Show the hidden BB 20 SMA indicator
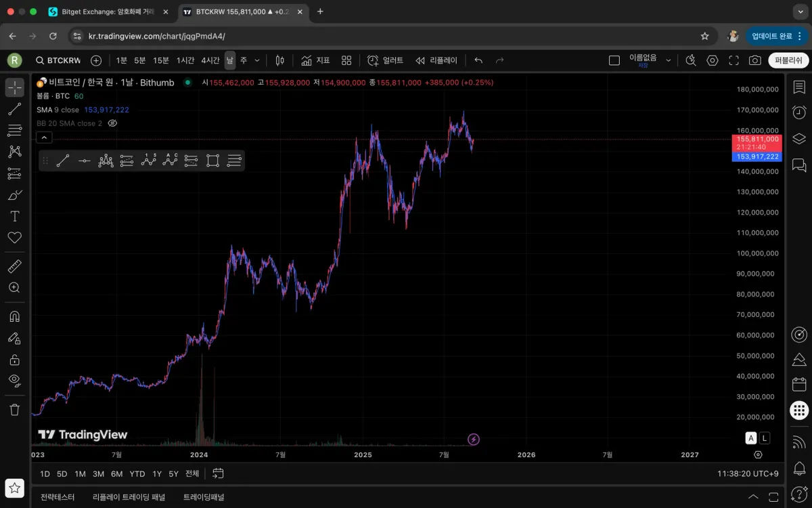812x508 pixels. point(113,123)
